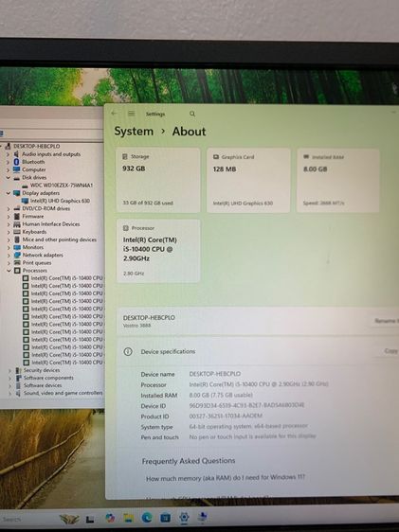Click the 'System type' 64-bit value text
This screenshot has width=399, height=532.
[x=248, y=426]
